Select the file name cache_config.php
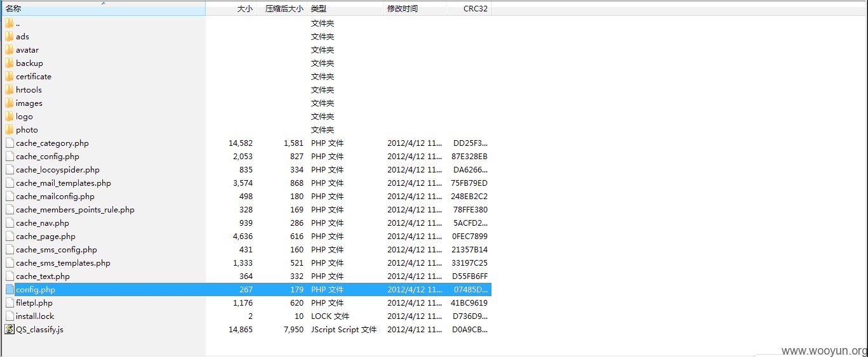This screenshot has height=357, width=868. [x=48, y=157]
